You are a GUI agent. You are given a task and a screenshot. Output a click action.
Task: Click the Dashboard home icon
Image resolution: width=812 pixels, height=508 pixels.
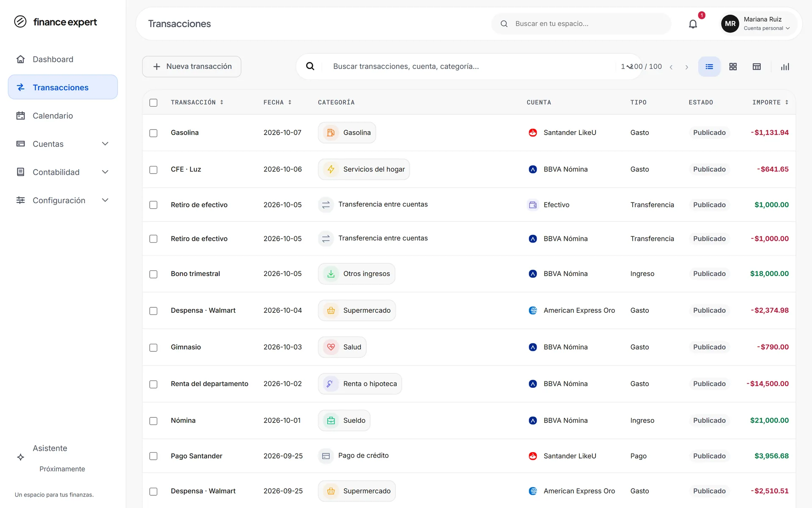coord(20,59)
